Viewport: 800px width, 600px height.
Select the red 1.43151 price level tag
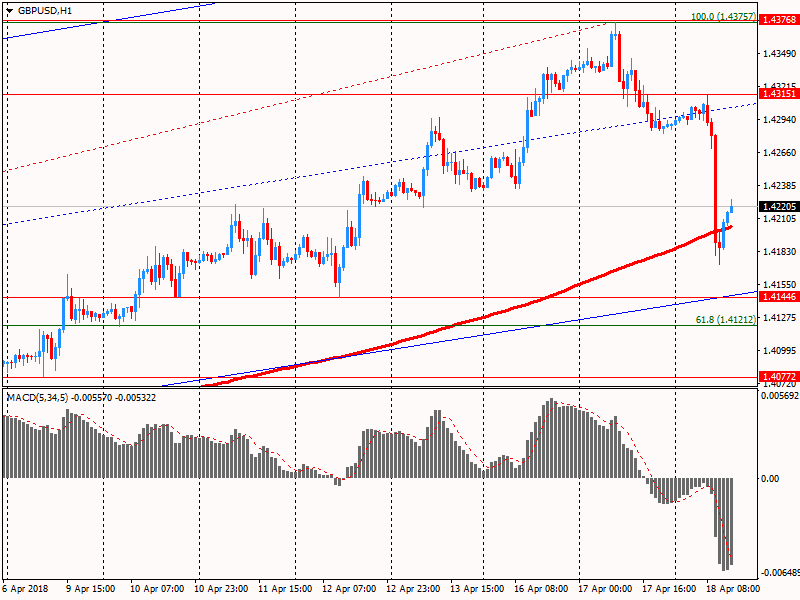click(779, 94)
